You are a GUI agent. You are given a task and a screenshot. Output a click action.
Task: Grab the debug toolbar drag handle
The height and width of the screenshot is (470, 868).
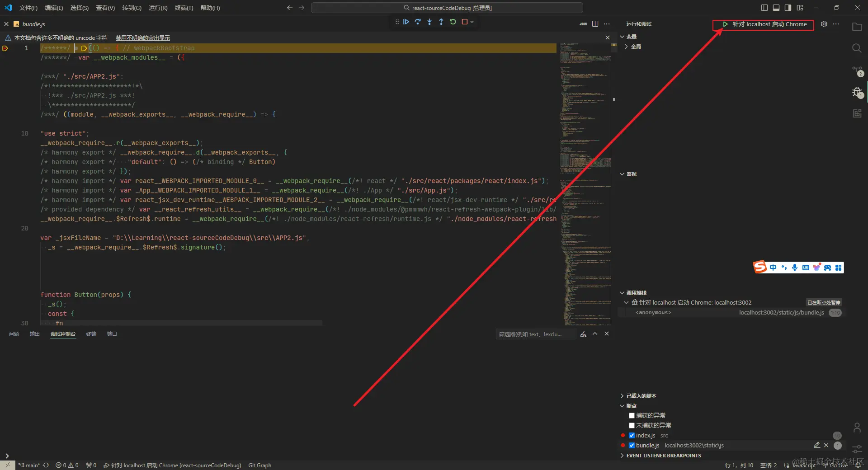tap(397, 22)
